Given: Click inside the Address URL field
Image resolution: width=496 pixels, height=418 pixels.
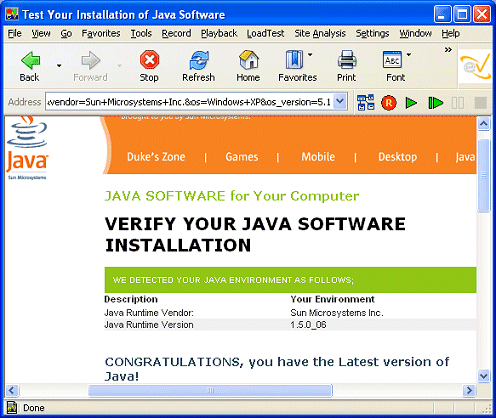Looking at the screenshot, I should [190, 102].
